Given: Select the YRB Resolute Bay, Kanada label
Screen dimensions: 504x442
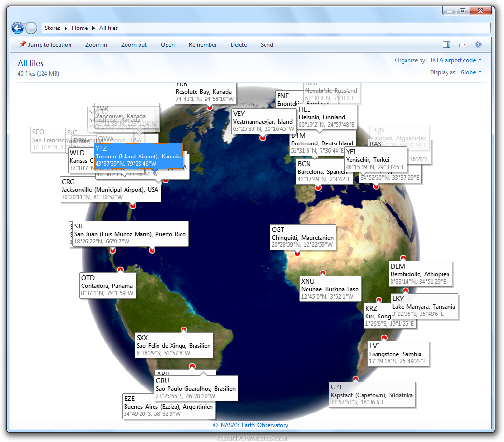Looking at the screenshot, I should tap(205, 93).
